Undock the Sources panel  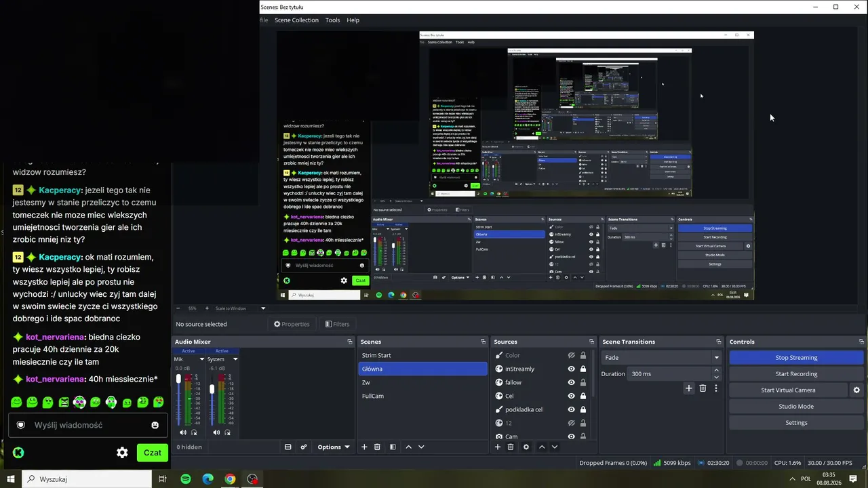[x=591, y=342]
